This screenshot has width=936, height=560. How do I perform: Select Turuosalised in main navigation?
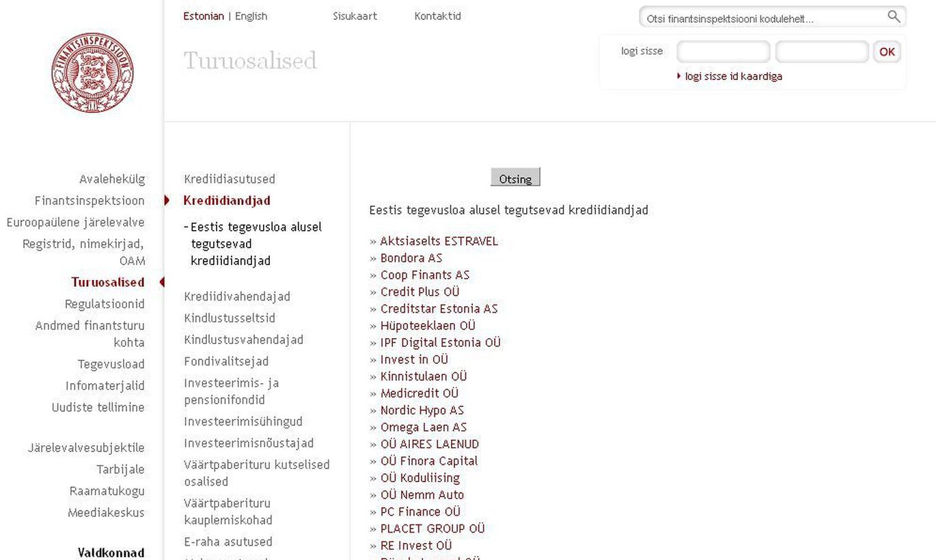click(108, 282)
